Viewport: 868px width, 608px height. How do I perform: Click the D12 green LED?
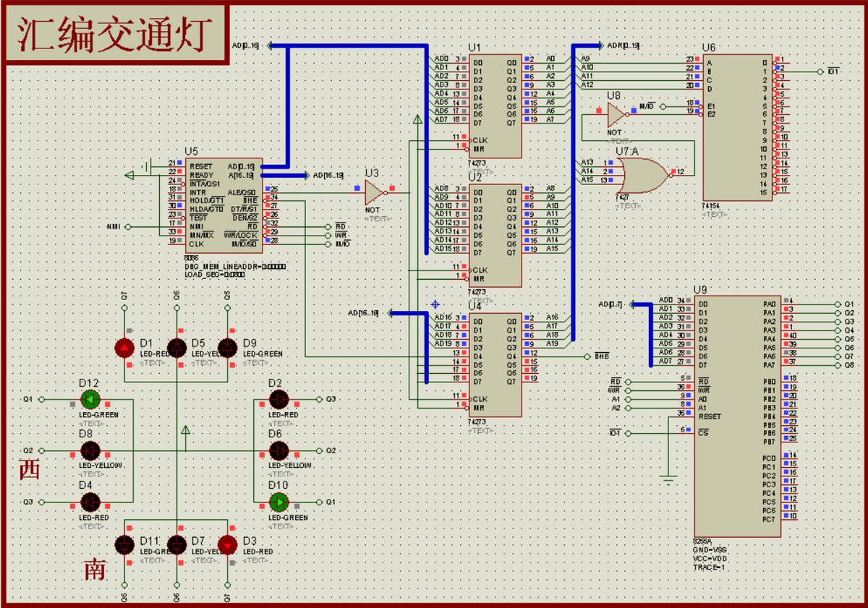(x=90, y=399)
